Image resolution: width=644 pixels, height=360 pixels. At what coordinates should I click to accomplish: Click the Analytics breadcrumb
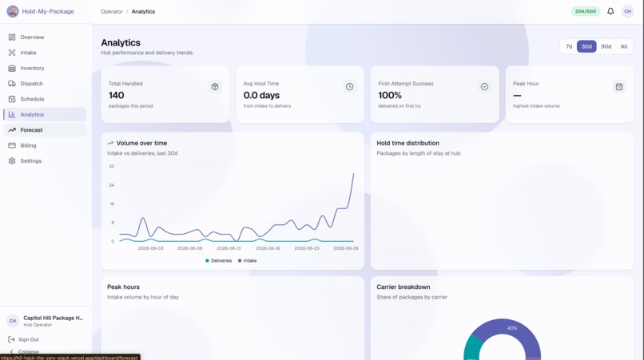[x=143, y=11]
